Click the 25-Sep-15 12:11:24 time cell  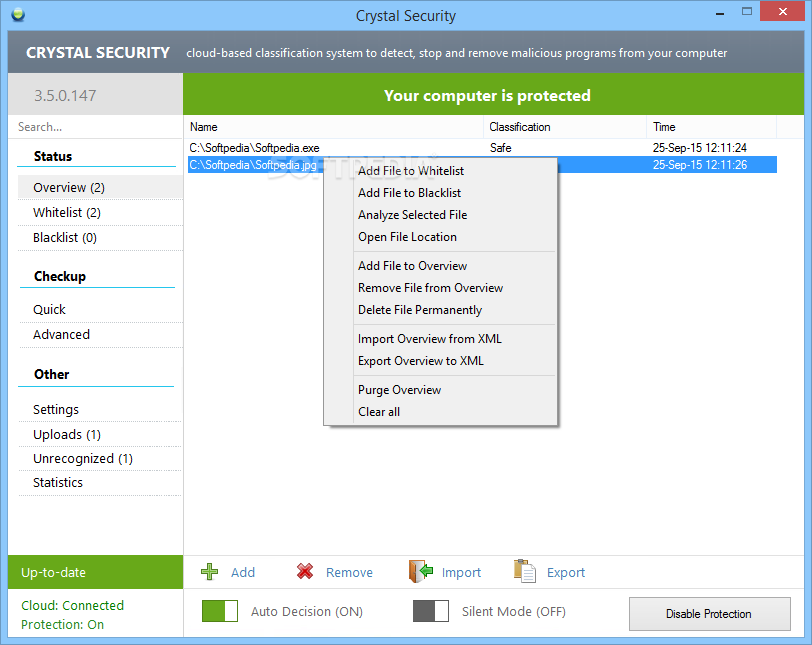click(x=699, y=148)
